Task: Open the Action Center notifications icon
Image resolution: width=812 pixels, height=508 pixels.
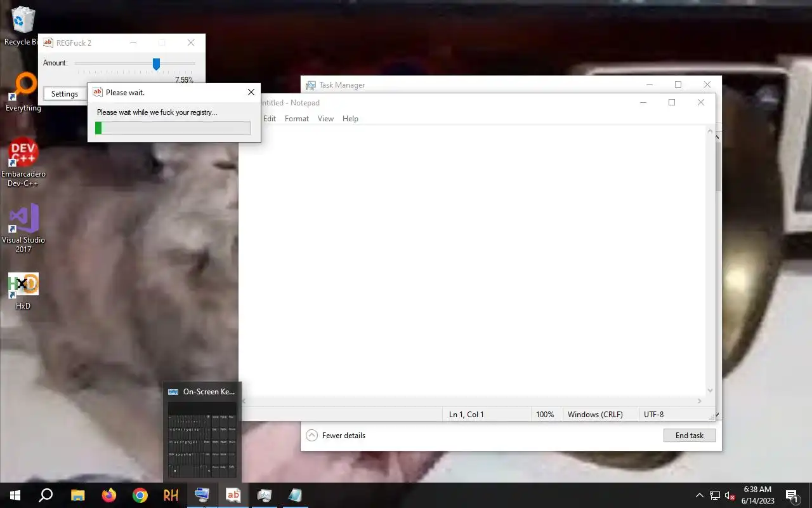Action: (792, 495)
